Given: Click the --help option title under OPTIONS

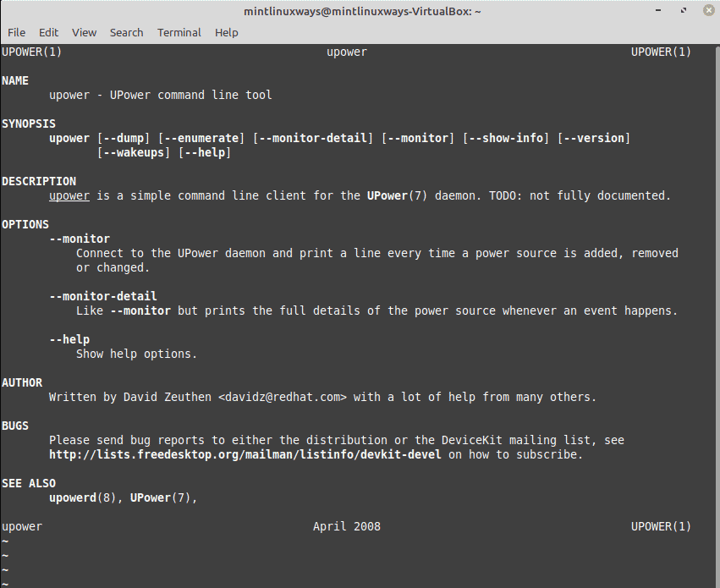Looking at the screenshot, I should click(69, 339).
